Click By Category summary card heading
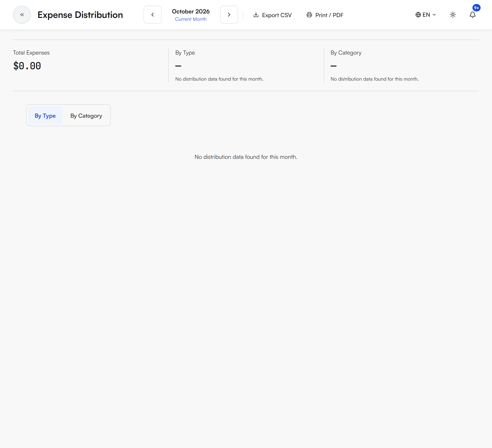The width and height of the screenshot is (492, 448). (346, 53)
